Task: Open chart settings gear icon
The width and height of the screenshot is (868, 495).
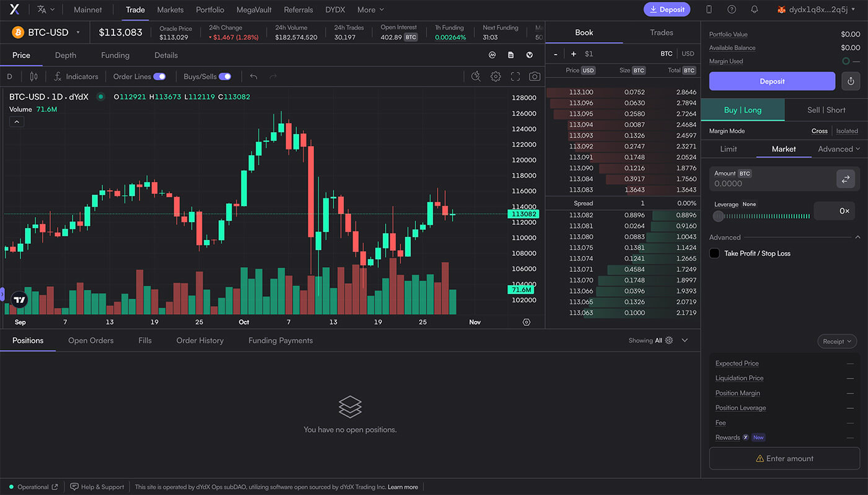Action: [495, 77]
